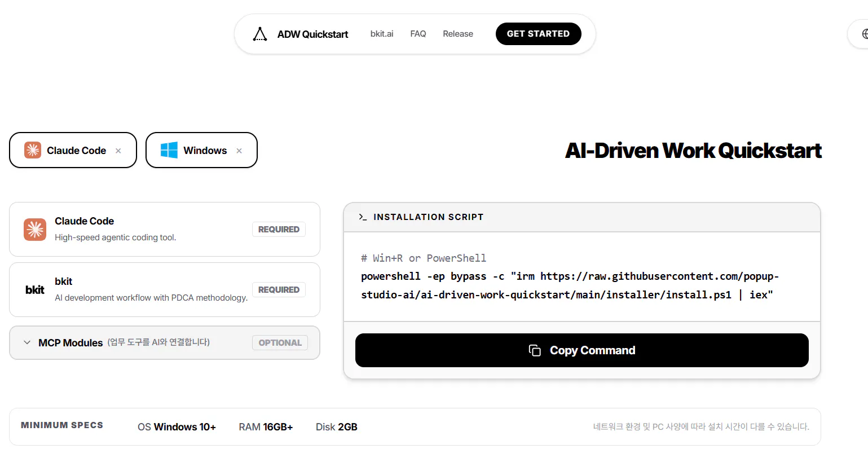Select the Windows platform chip label
The height and width of the screenshot is (449, 868).
[x=205, y=151]
